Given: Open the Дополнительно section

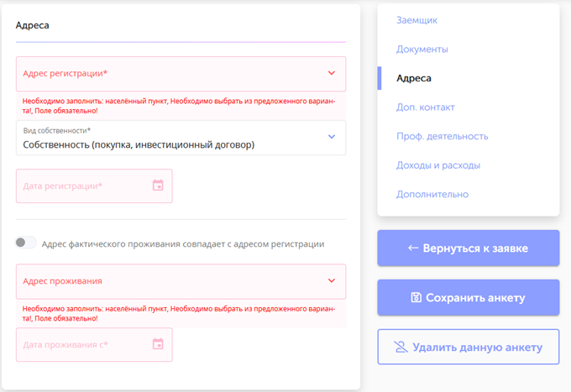Looking at the screenshot, I should pyautogui.click(x=432, y=194).
